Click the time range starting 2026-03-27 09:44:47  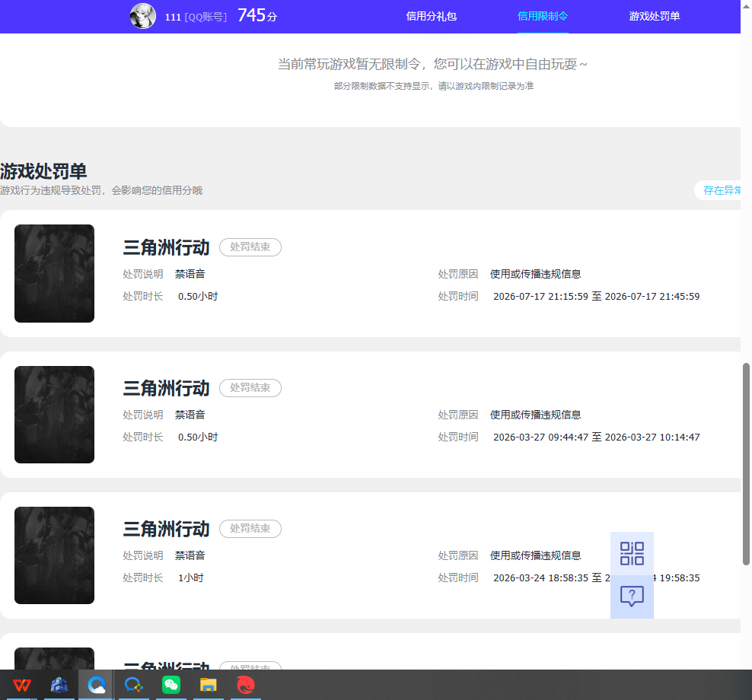click(x=596, y=437)
